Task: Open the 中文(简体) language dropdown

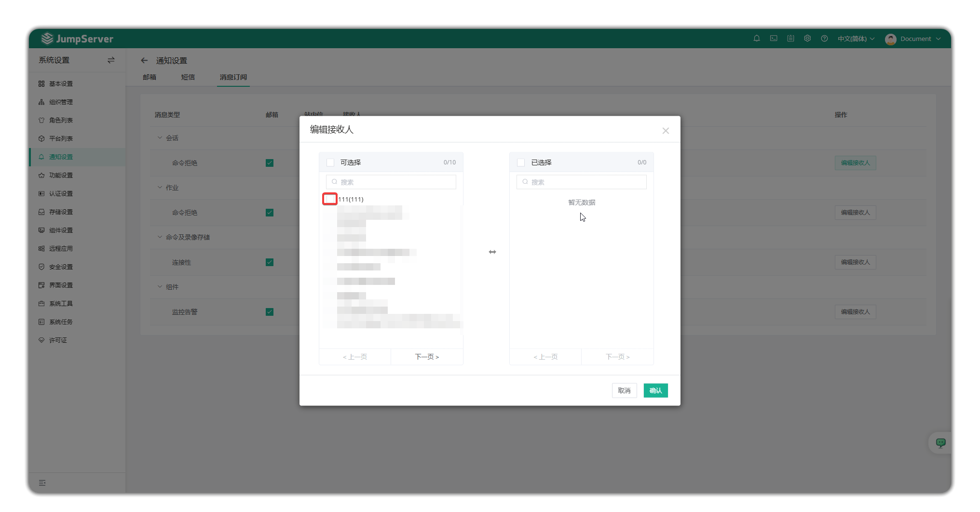Action: (x=856, y=39)
